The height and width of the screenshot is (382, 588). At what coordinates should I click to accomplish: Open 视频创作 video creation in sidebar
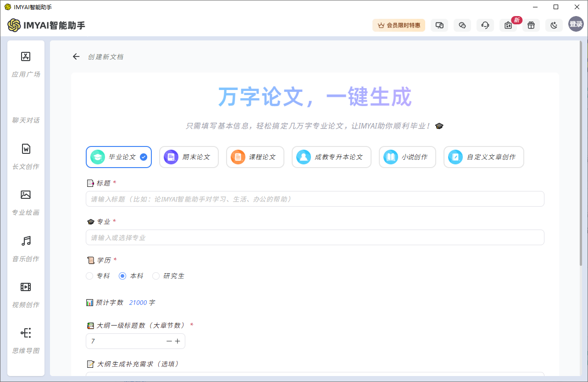[x=26, y=294]
